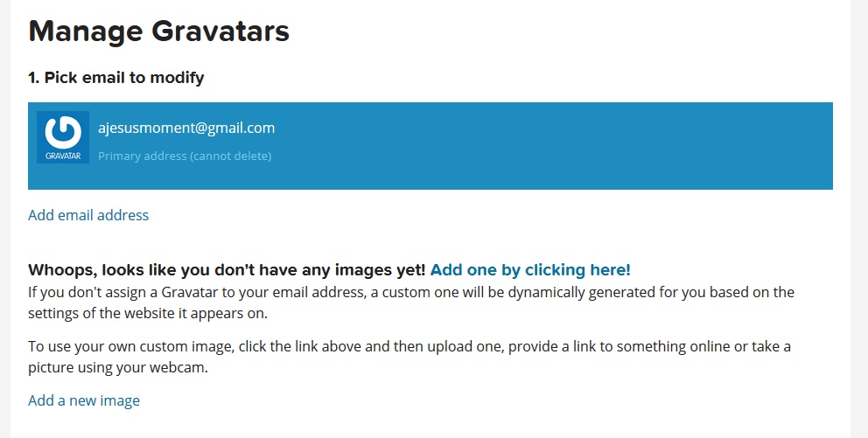Click the 'To use your own custom image' paragraph
Image resolution: width=868 pixels, height=438 pixels.
[409, 357]
